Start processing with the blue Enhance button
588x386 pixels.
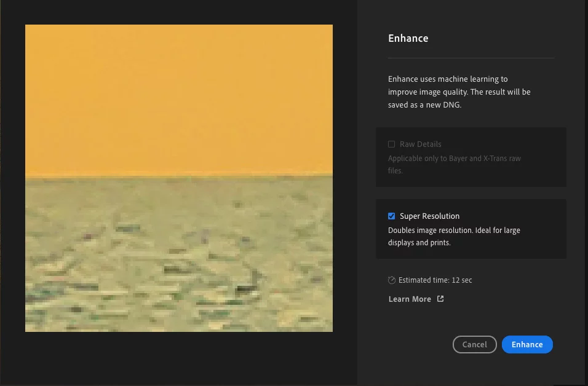click(x=527, y=345)
